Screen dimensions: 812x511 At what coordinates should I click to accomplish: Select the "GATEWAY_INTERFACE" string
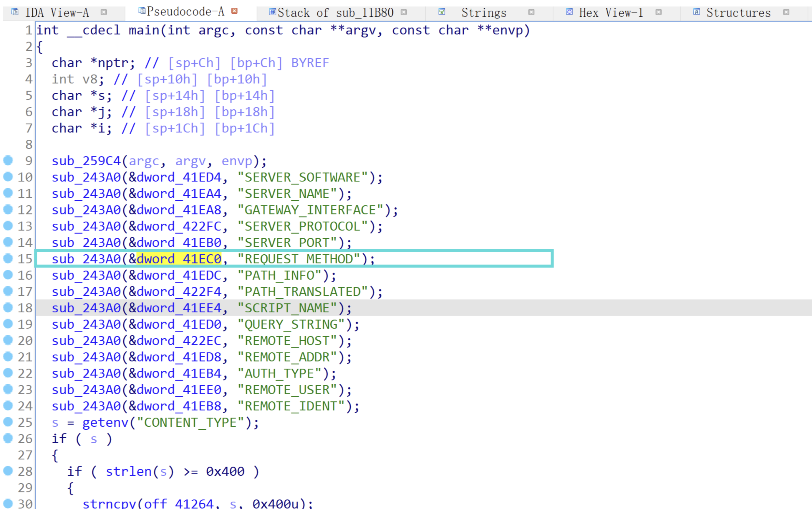pyautogui.click(x=311, y=210)
